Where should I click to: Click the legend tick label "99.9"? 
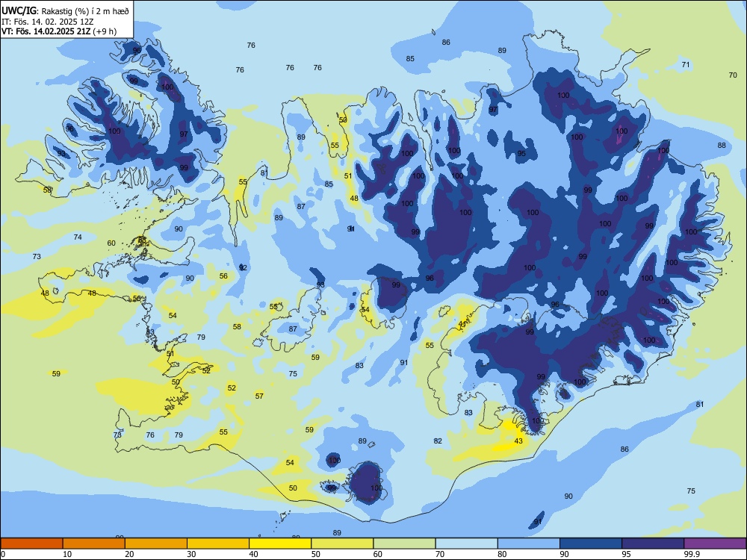point(692,554)
